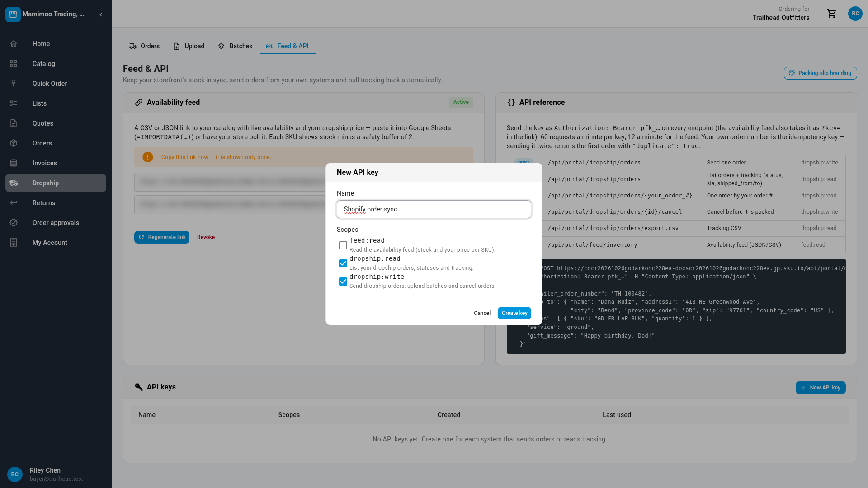Image resolution: width=868 pixels, height=488 pixels.
Task: Enable the feed:read scope checkbox
Action: [x=343, y=245]
